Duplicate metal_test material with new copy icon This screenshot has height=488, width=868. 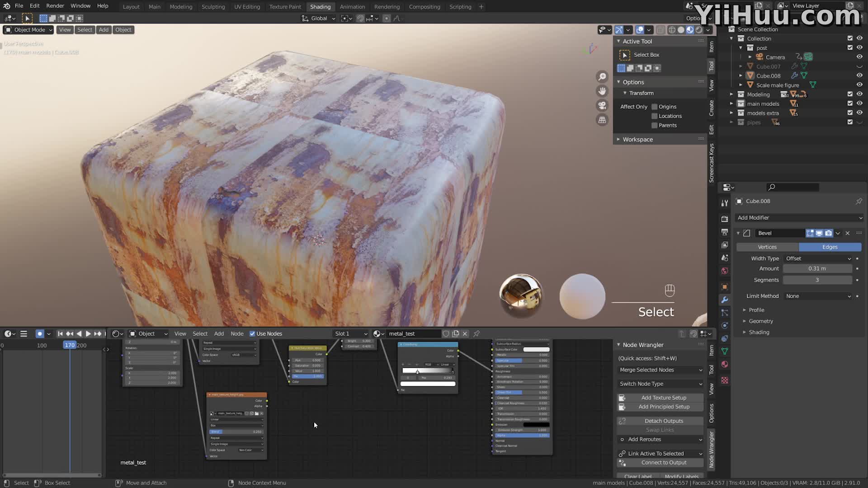(x=455, y=333)
